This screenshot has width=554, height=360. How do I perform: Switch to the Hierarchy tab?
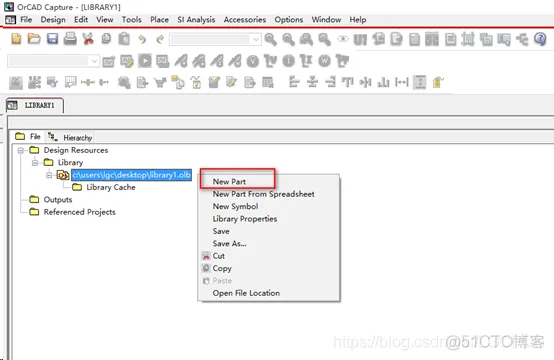70,137
